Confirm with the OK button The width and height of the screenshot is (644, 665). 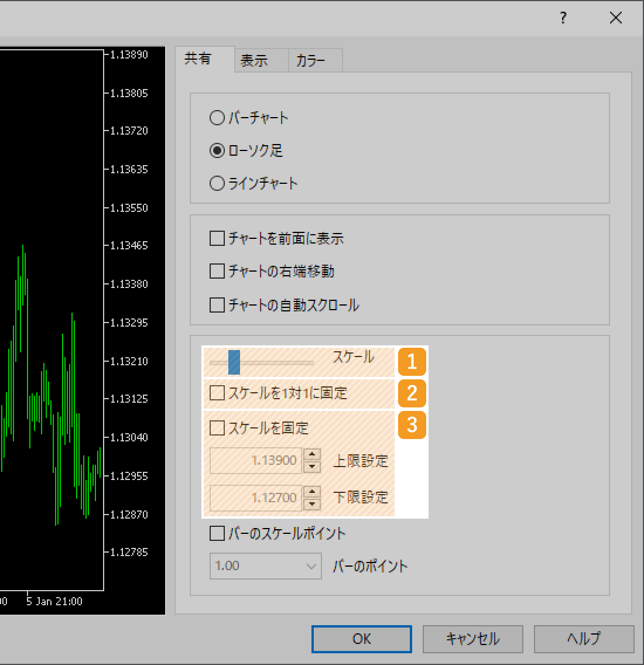pos(361,639)
